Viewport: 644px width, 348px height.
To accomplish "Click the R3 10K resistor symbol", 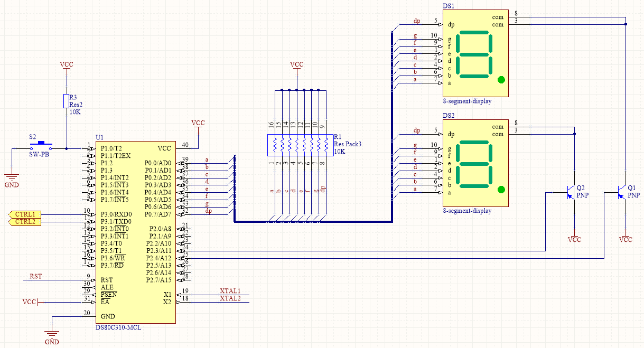I will [67, 101].
